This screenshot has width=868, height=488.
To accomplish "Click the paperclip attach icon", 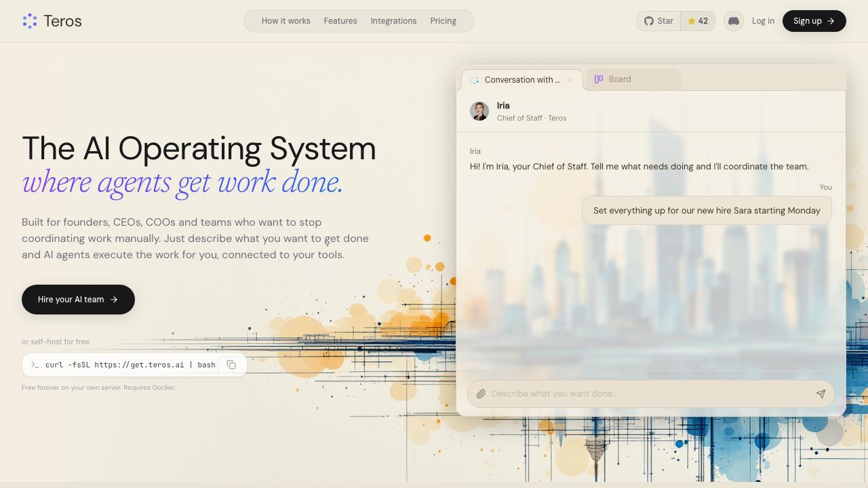I will [x=481, y=394].
